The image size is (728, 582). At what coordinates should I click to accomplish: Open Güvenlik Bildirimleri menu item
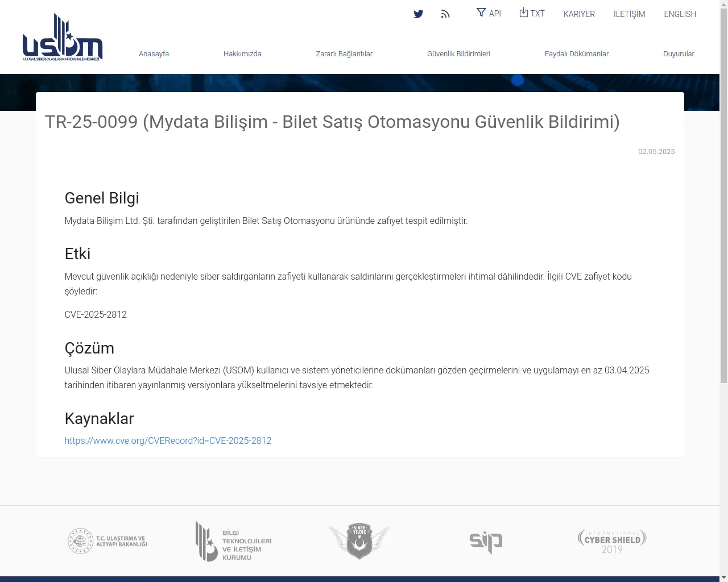tap(458, 54)
